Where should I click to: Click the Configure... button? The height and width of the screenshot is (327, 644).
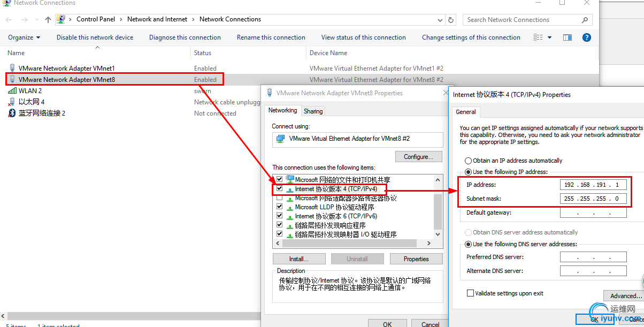419,157
